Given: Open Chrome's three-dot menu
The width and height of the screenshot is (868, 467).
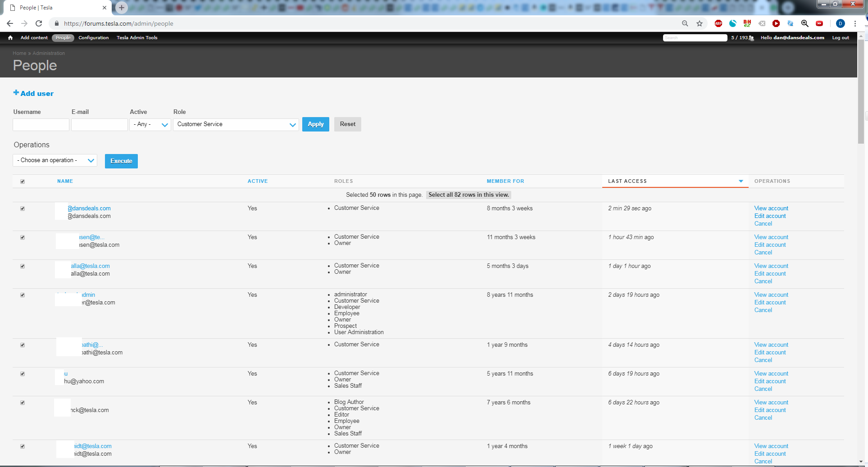Looking at the screenshot, I should tap(855, 23).
